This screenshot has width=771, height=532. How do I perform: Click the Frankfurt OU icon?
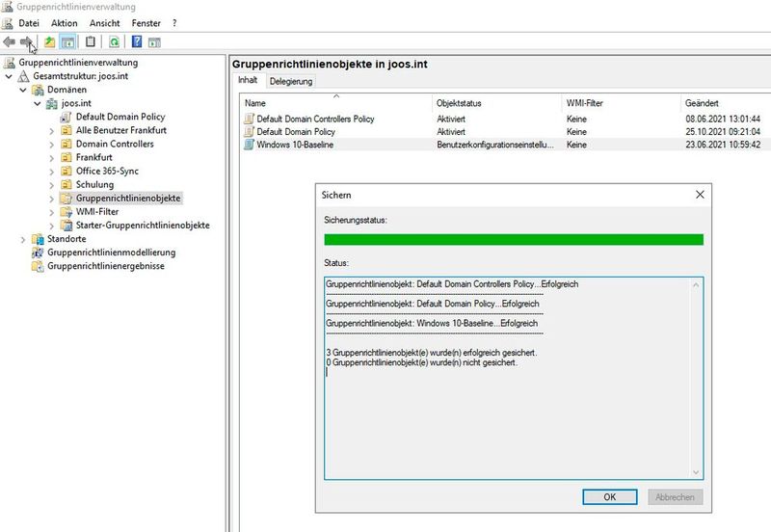pyautogui.click(x=66, y=157)
